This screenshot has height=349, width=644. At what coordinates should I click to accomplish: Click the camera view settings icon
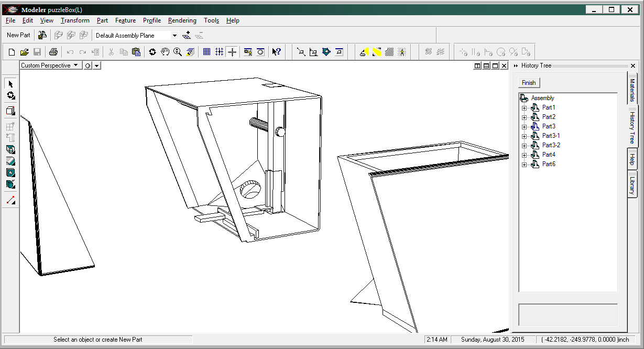point(248,52)
